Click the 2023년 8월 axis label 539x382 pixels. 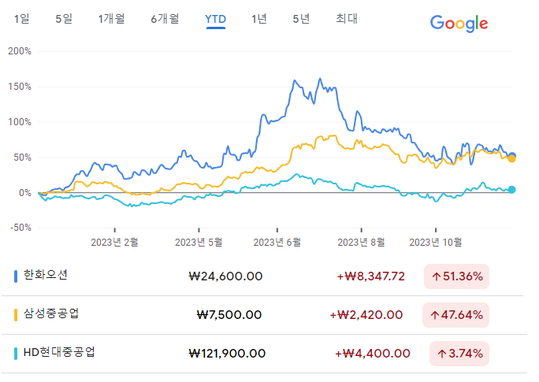[x=361, y=242]
